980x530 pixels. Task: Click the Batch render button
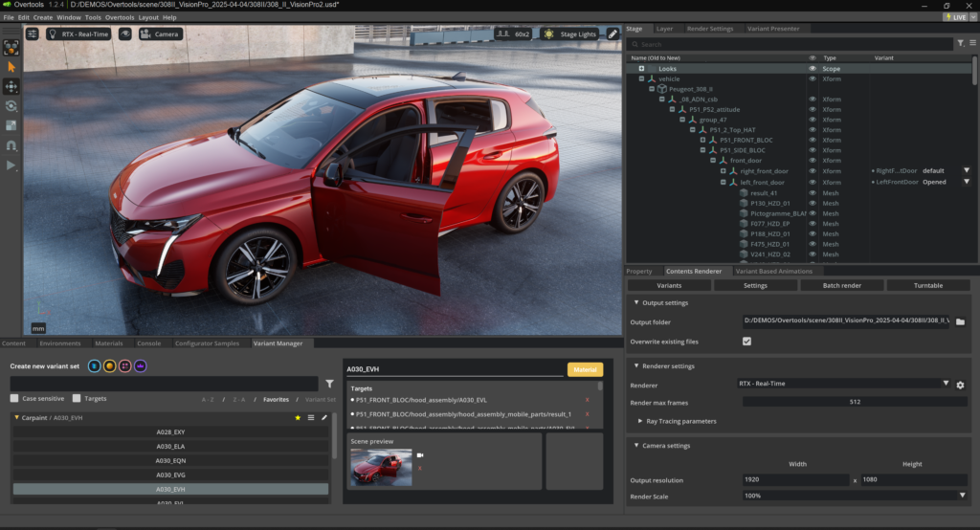pos(841,285)
